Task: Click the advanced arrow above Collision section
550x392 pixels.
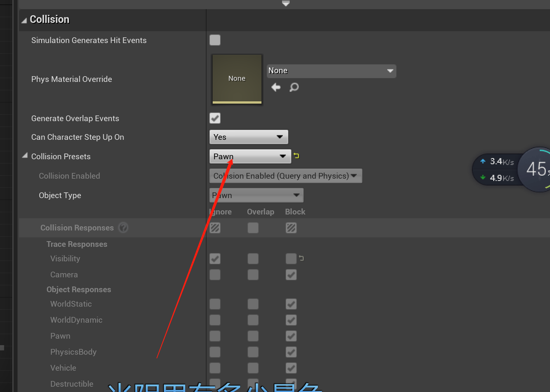Action: coord(286,3)
